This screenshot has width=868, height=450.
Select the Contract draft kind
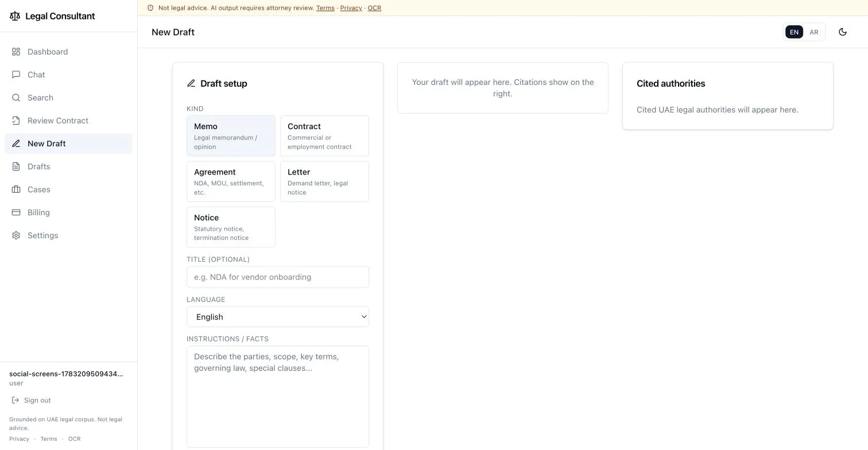pos(324,136)
